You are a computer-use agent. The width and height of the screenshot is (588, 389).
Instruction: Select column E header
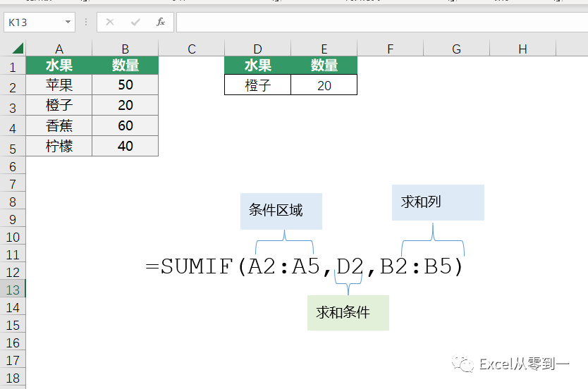324,49
